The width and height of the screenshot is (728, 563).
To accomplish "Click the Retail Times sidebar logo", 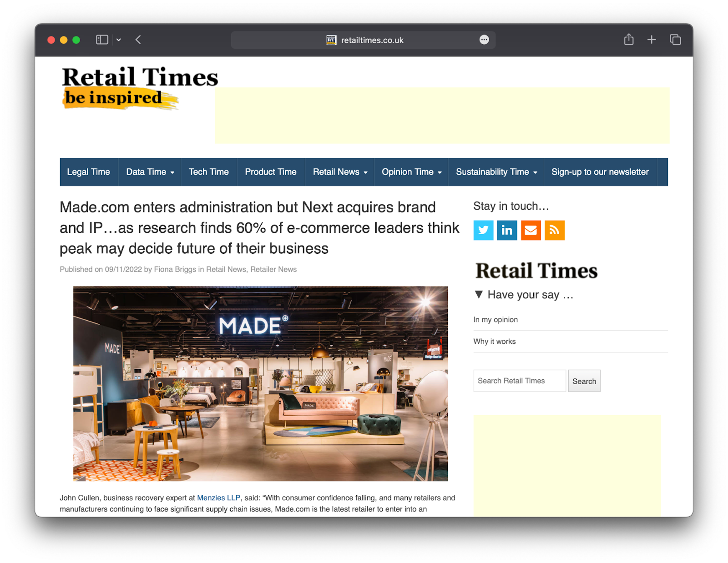I will point(536,271).
